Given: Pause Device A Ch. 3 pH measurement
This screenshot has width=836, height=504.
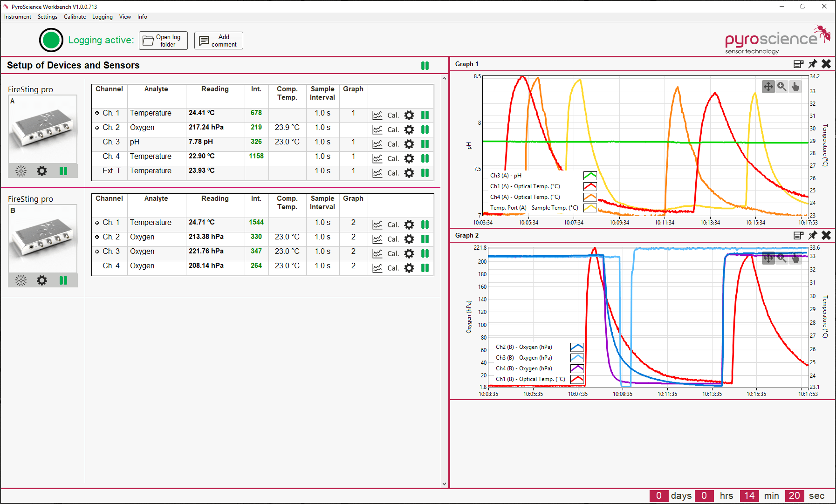Looking at the screenshot, I should (425, 144).
